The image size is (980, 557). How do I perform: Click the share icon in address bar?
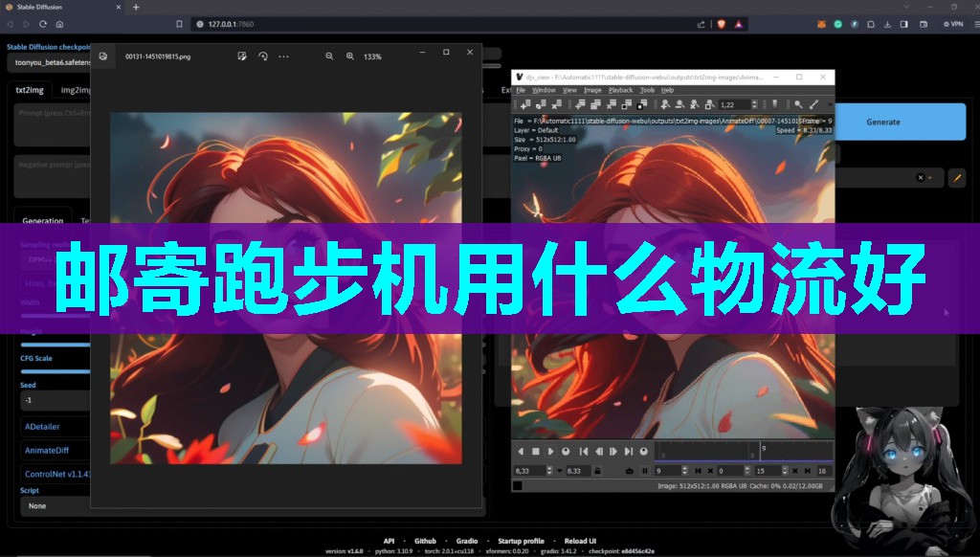(x=702, y=24)
